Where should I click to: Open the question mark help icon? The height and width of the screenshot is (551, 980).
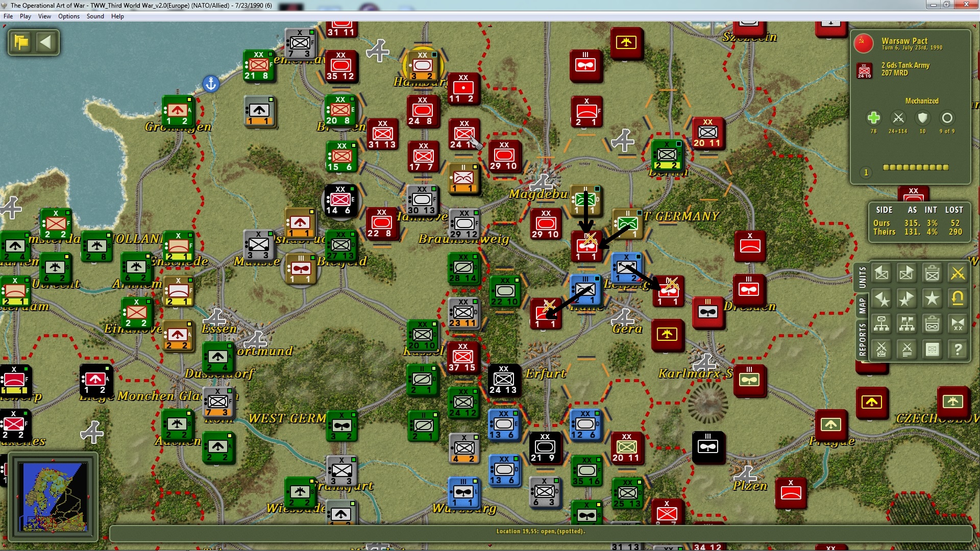(958, 349)
